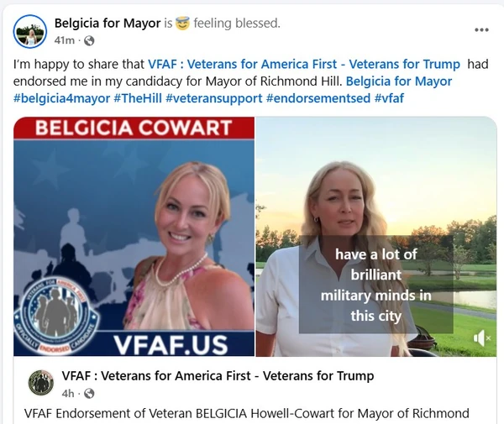
Task: Unmute the video with the speaker icon
Action: coord(481,338)
